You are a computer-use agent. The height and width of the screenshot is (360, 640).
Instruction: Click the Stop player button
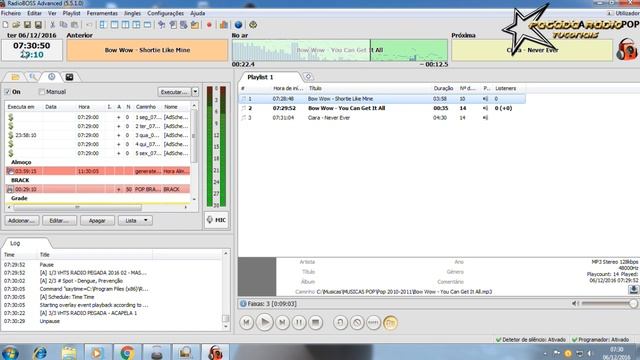pyautogui.click(x=316, y=322)
